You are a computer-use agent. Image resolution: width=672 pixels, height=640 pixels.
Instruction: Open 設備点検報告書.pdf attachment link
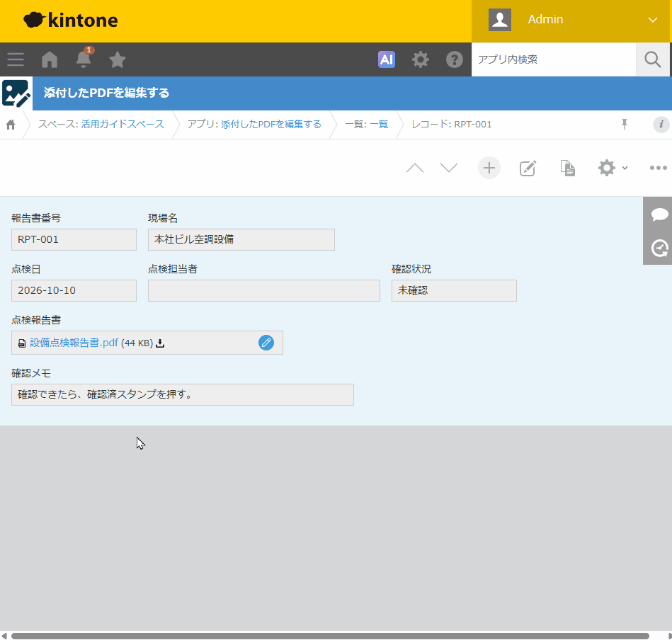[74, 343]
